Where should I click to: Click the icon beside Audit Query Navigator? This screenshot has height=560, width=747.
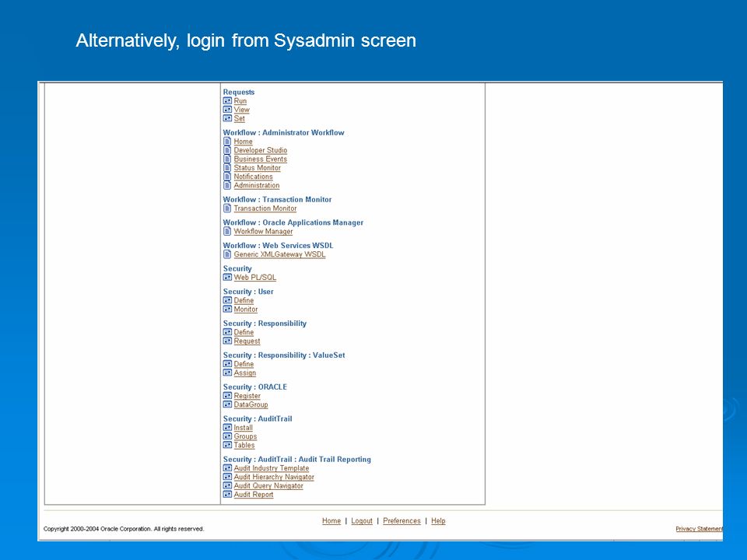(227, 485)
